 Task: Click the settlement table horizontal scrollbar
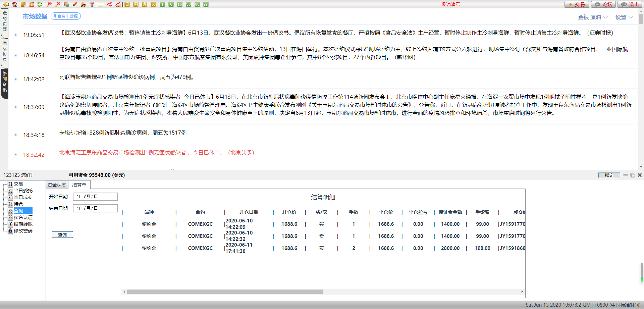[225, 292]
